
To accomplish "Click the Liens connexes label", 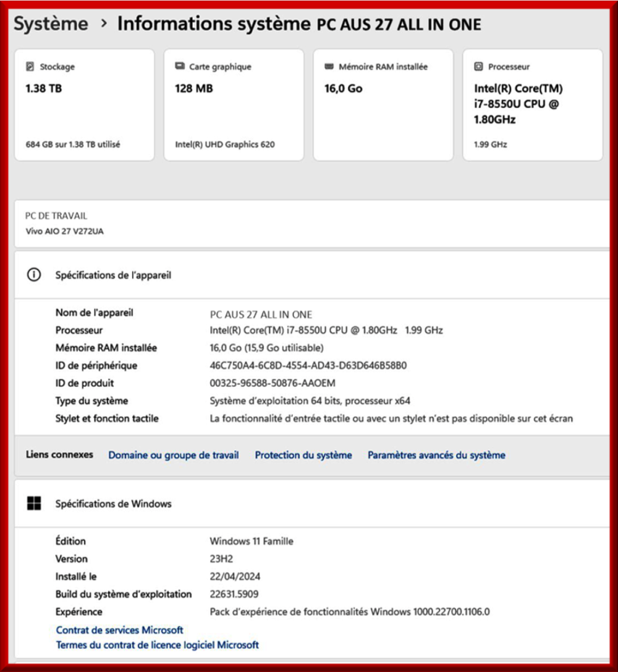I will pos(59,454).
